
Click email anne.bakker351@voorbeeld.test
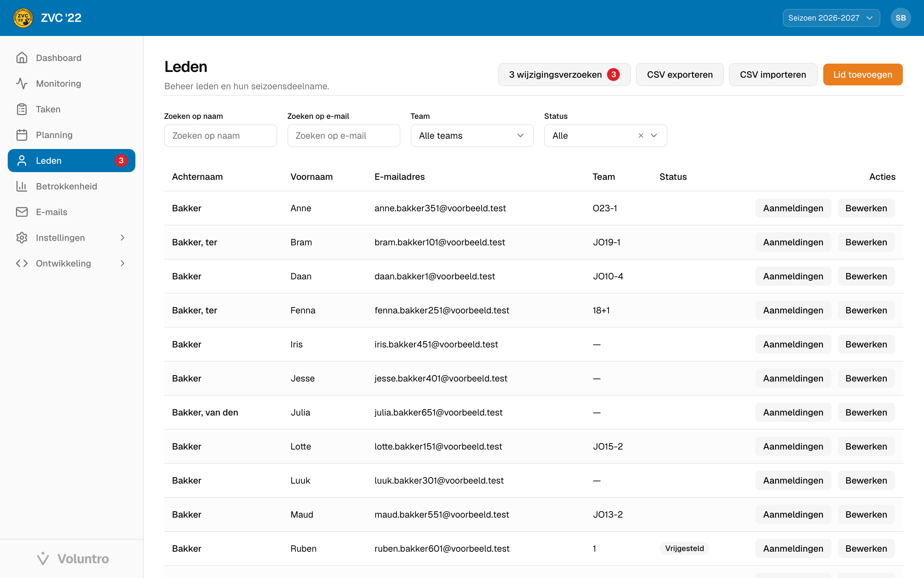(x=440, y=208)
